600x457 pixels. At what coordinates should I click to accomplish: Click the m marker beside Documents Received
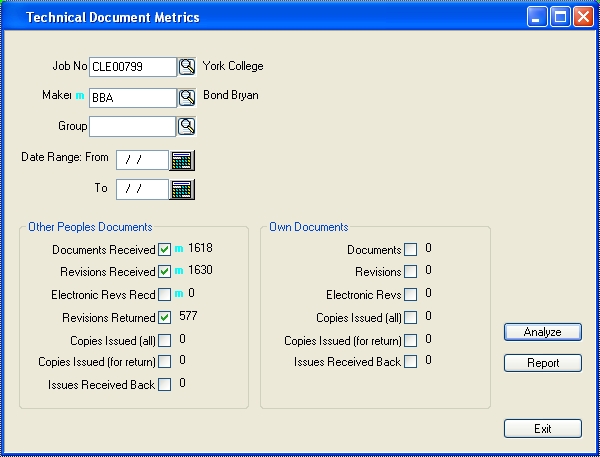tap(179, 249)
